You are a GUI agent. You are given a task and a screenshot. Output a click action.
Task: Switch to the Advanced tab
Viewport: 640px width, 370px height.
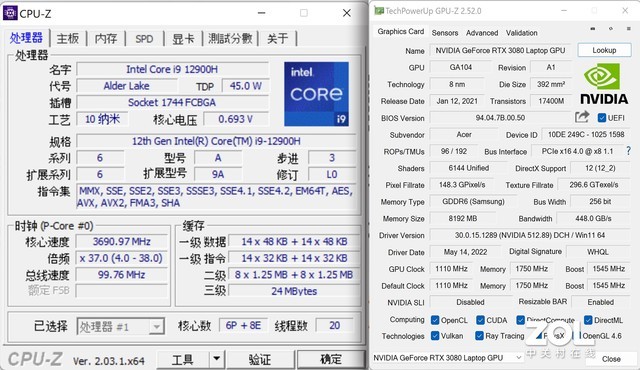pyautogui.click(x=482, y=33)
